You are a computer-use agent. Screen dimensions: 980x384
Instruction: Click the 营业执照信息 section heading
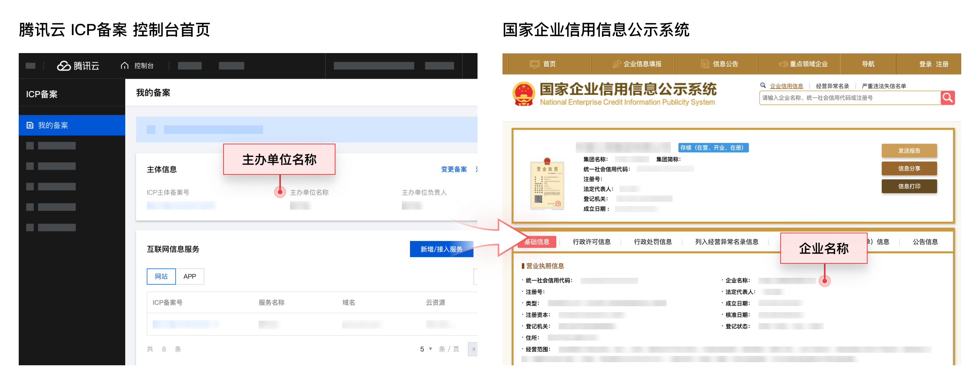pyautogui.click(x=545, y=266)
